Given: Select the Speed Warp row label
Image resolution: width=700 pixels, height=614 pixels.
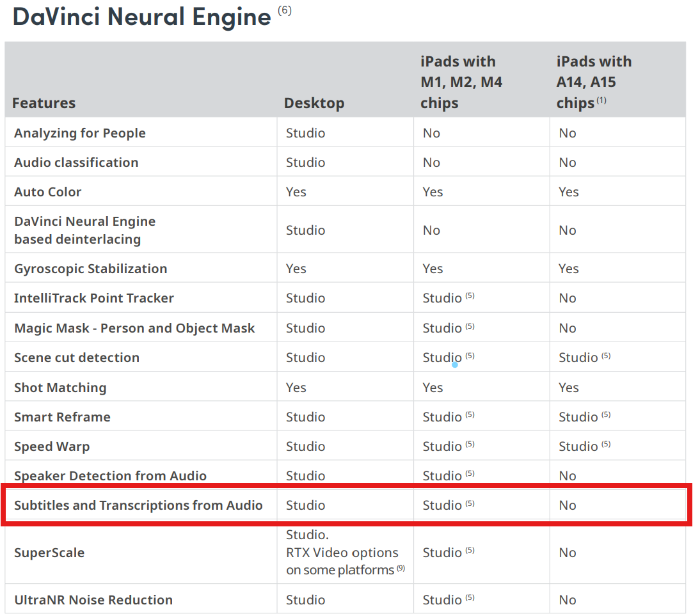Looking at the screenshot, I should click(52, 446).
